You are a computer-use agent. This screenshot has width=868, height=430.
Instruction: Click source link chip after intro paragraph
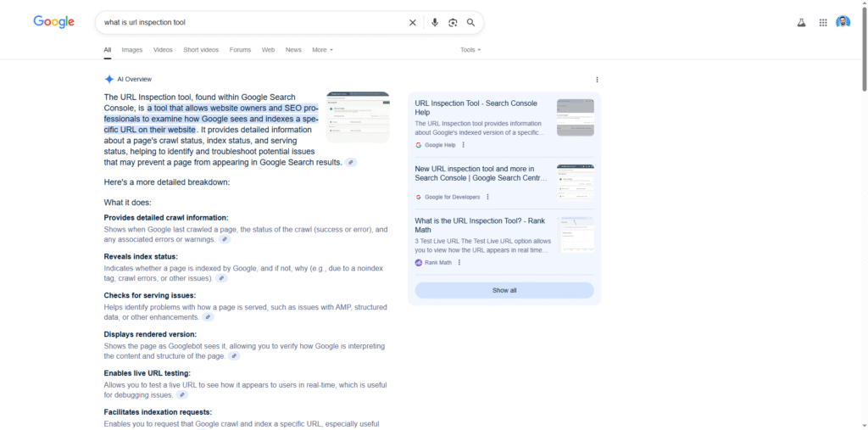point(351,162)
